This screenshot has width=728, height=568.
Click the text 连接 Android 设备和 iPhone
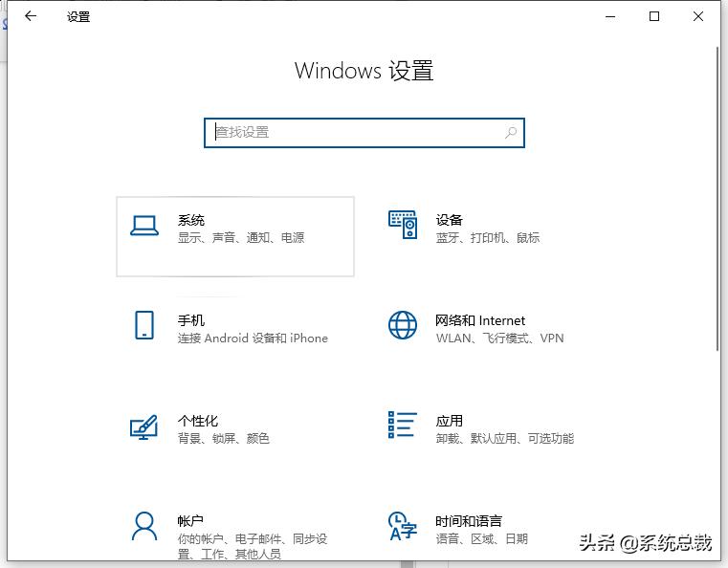pyautogui.click(x=253, y=338)
